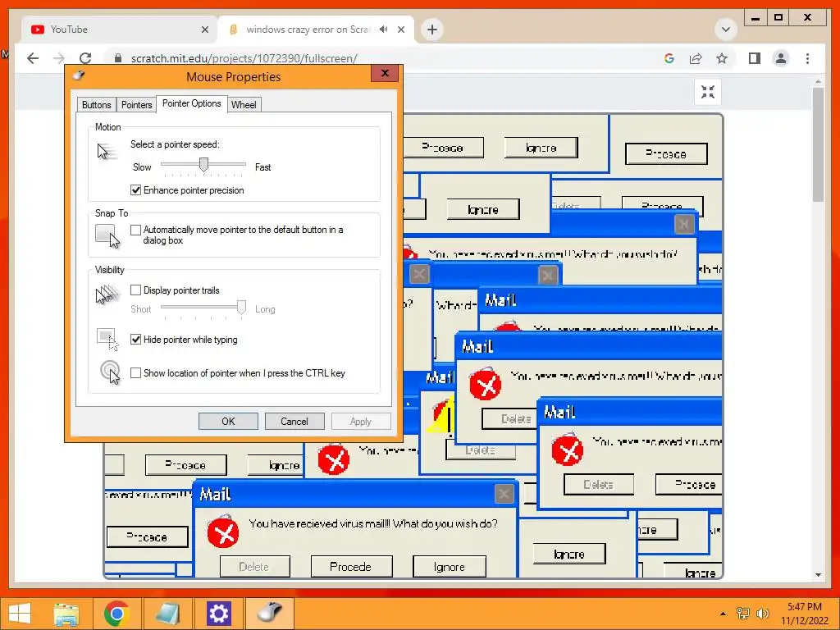Click Delete in the front Mail dialog

click(254, 567)
